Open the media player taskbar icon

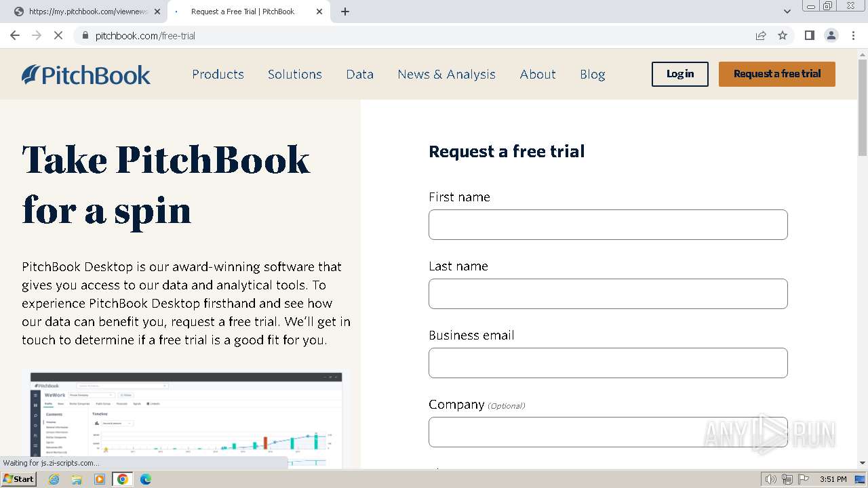(100, 479)
